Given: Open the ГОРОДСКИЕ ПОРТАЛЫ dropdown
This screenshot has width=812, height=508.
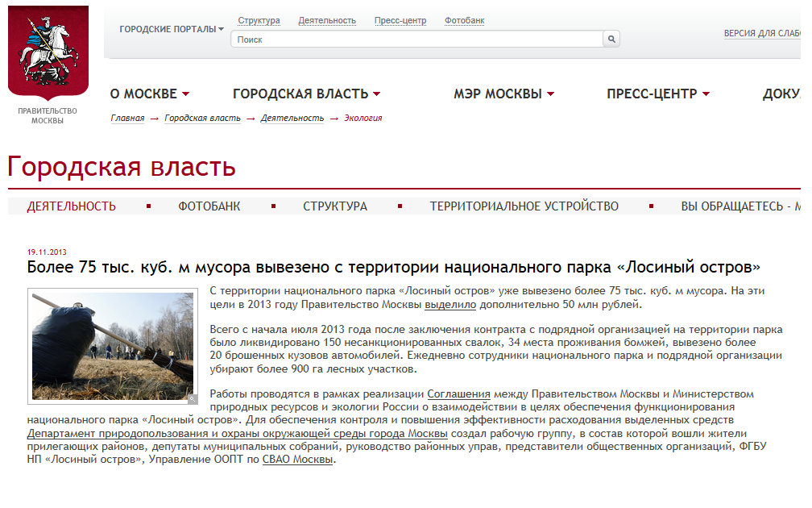Looking at the screenshot, I should point(172,29).
